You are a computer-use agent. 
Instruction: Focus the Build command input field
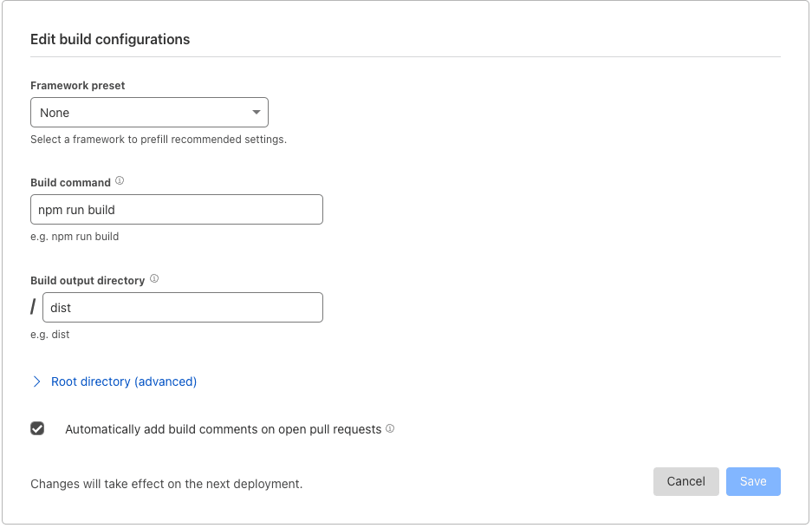coord(177,210)
